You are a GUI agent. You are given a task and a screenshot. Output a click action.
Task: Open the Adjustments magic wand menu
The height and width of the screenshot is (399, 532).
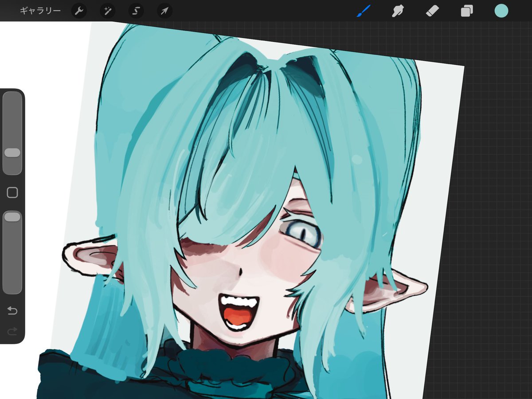[107, 11]
